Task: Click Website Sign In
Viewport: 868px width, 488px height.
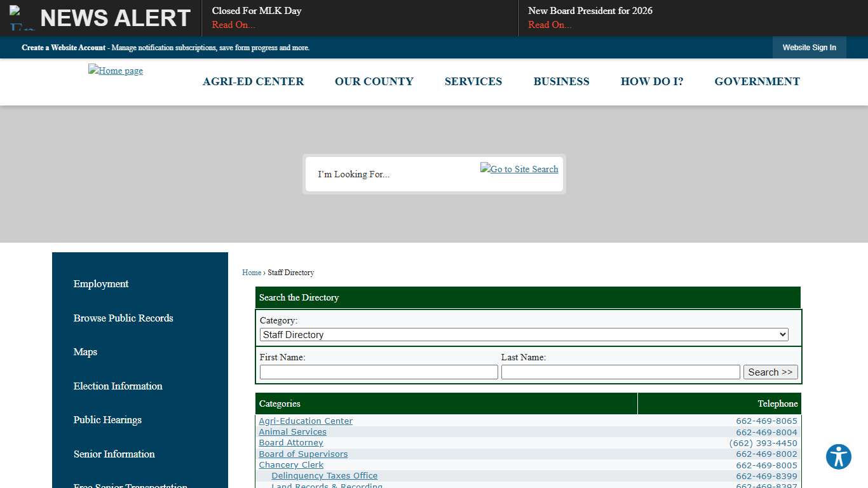Action: point(809,48)
